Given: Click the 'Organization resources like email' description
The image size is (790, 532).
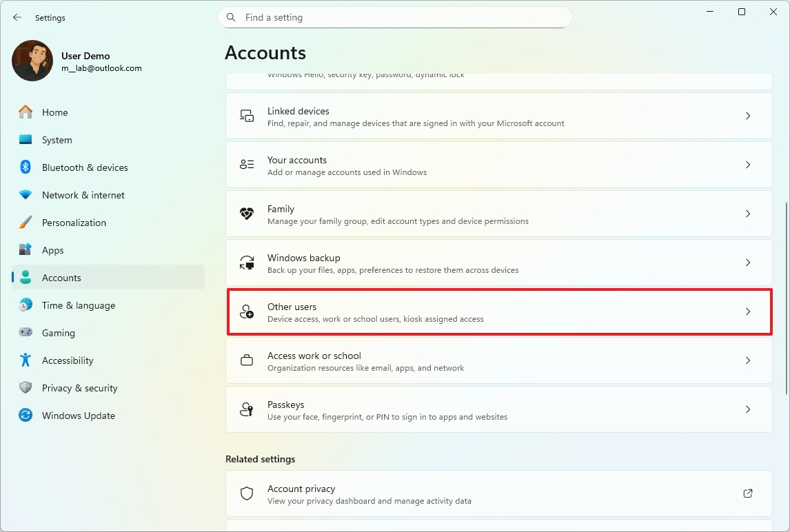Looking at the screenshot, I should (x=366, y=368).
